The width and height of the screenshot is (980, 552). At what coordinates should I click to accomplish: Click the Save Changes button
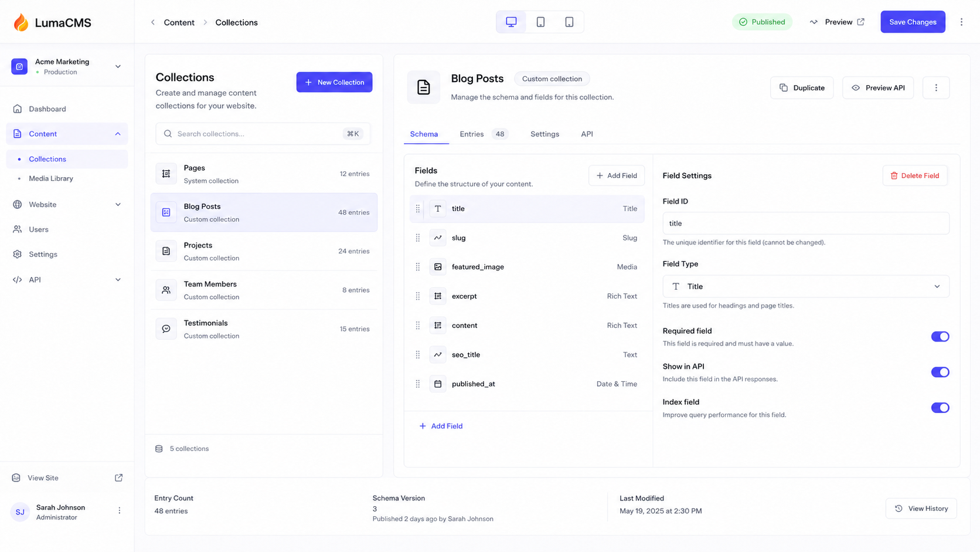913,22
